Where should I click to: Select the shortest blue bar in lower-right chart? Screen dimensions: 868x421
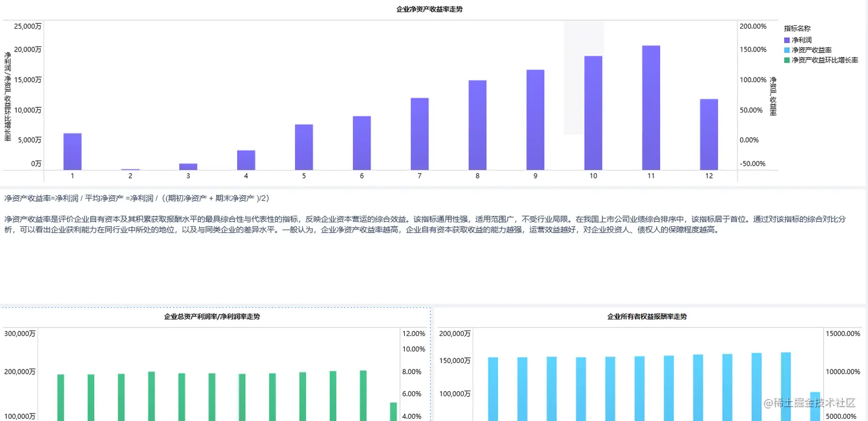point(815,407)
